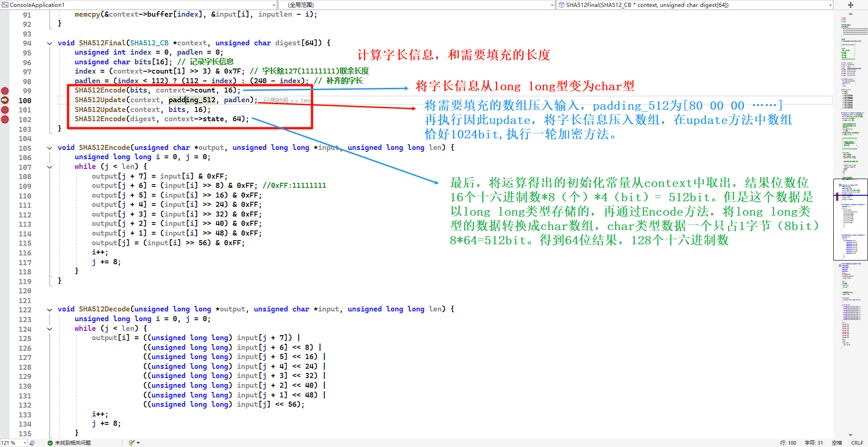This screenshot has height=447, width=868.
Task: Click the elapsed time hint on line 100
Action: coord(287,100)
